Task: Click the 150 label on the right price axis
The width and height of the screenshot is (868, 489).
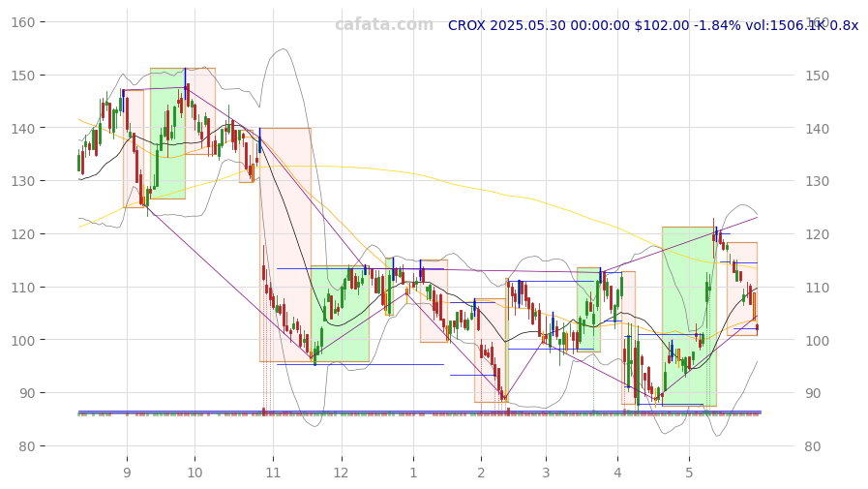Action: point(817,76)
